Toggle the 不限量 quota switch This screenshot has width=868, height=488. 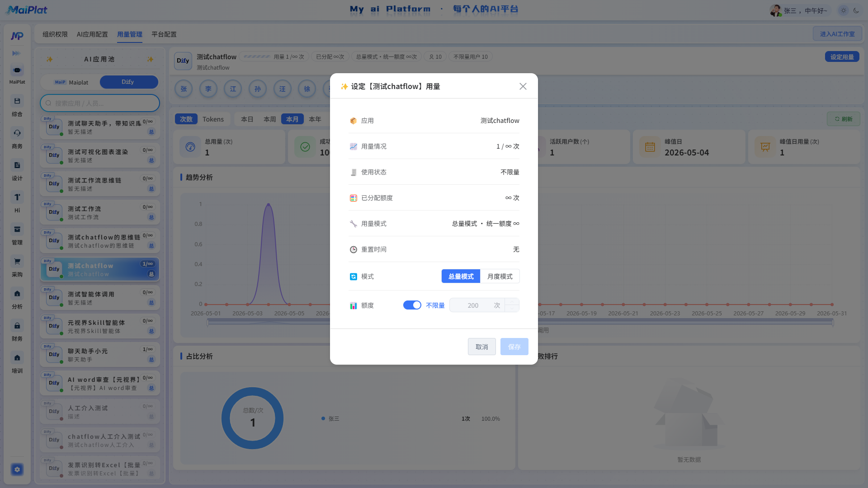coord(412,305)
